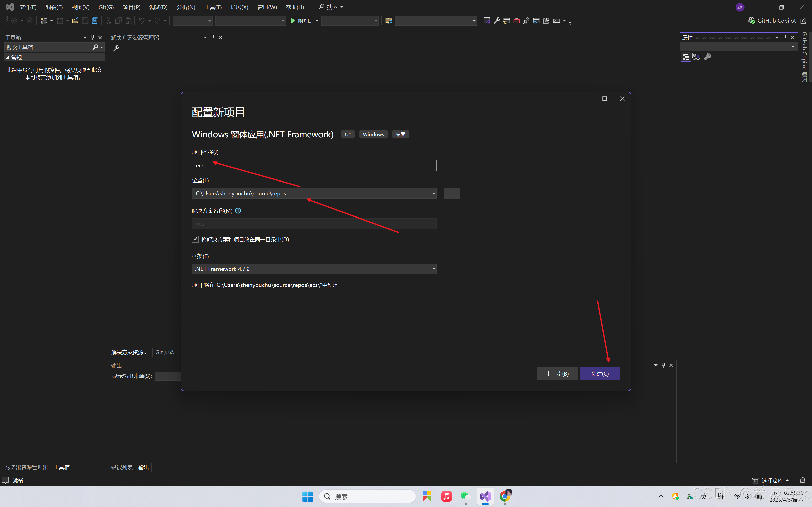Expand the location path dropdown

pos(433,193)
